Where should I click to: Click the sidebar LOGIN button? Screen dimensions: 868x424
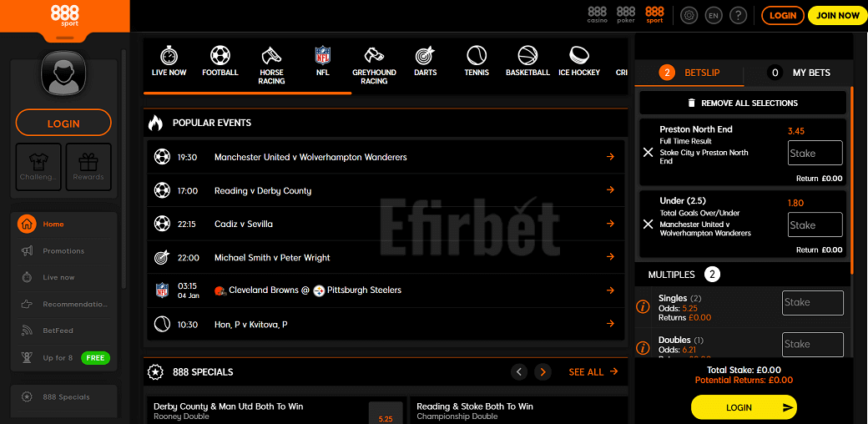pos(63,123)
